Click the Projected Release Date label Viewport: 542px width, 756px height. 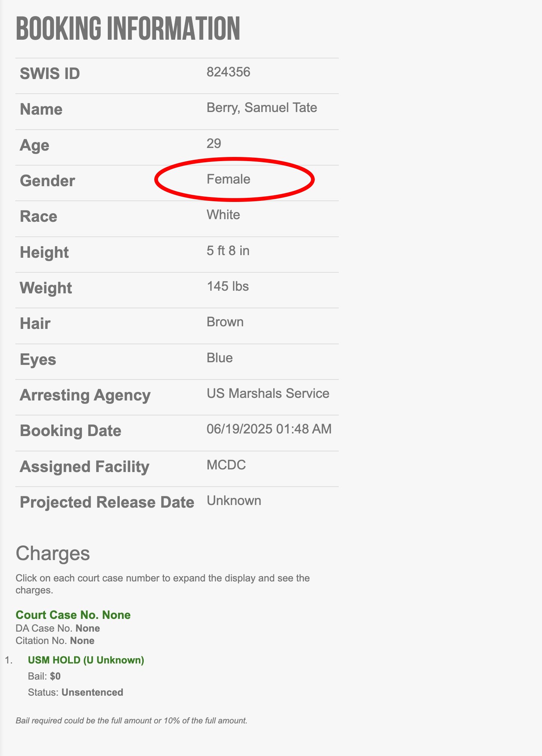(x=107, y=502)
